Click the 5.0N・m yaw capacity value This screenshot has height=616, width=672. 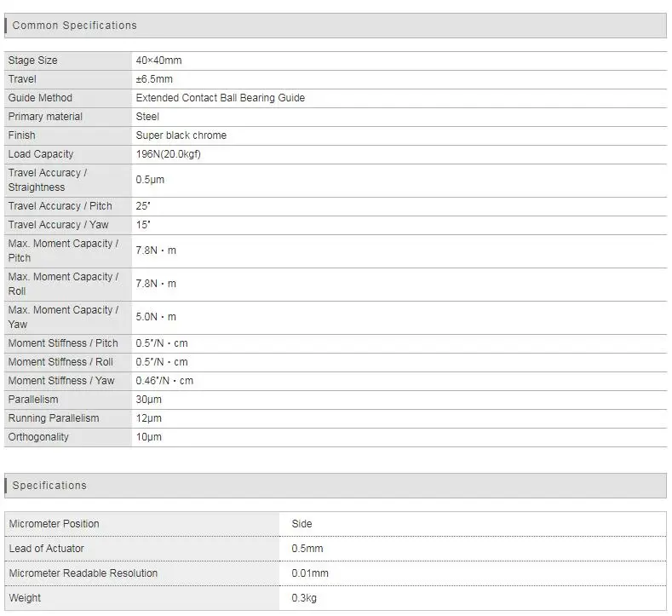[x=156, y=317]
